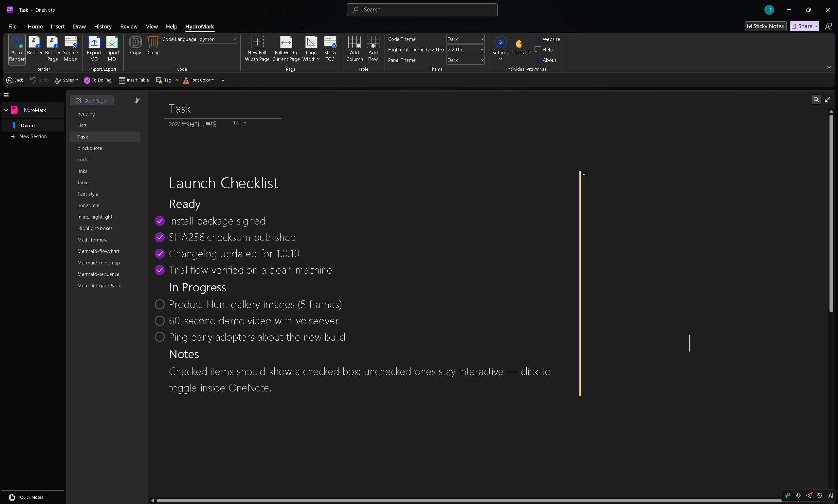The image size is (838, 504).
Task: Click the Add Page button
Action: (91, 100)
